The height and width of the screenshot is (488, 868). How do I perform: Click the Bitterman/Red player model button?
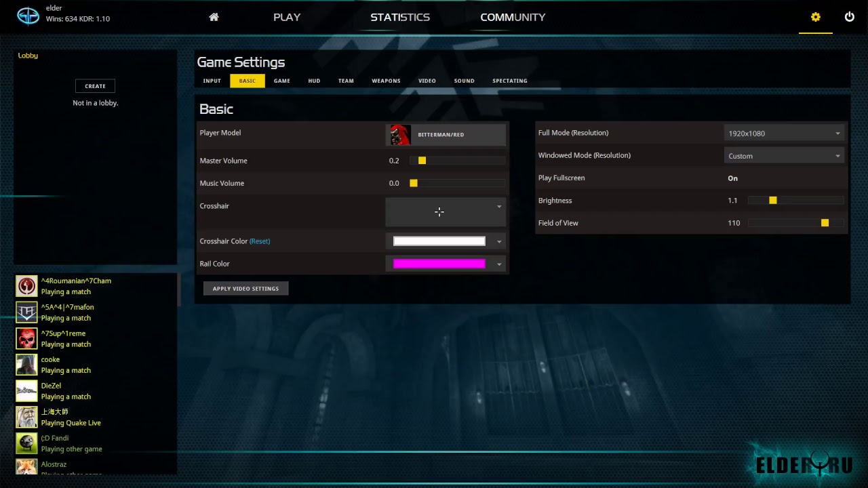coord(446,135)
